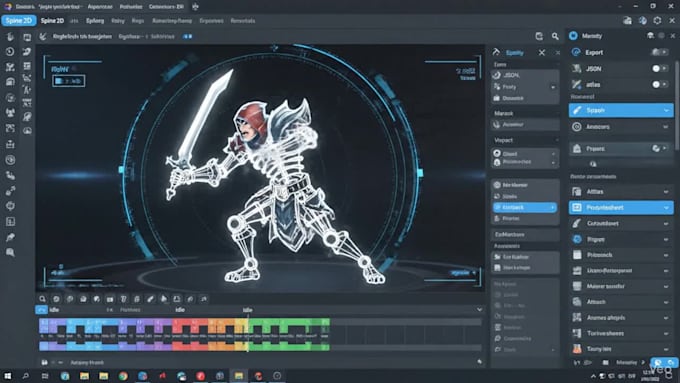This screenshot has width=680, height=383.
Task: Open the Eplorg menu item
Action: [x=95, y=20]
